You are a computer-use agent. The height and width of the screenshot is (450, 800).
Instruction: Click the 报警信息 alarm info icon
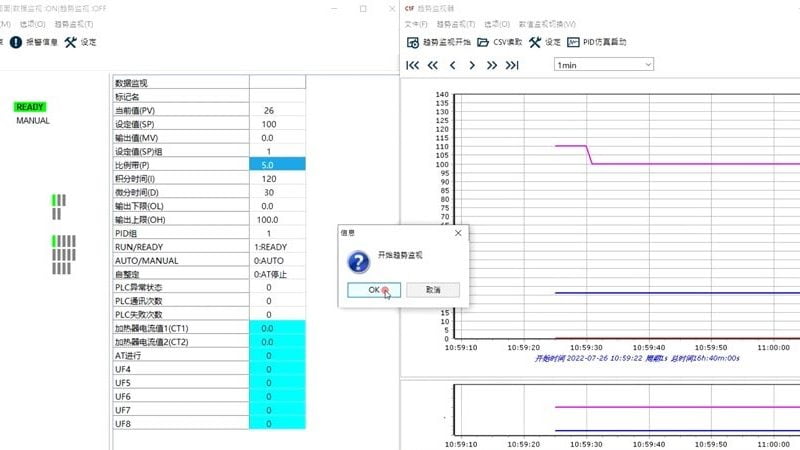point(16,43)
